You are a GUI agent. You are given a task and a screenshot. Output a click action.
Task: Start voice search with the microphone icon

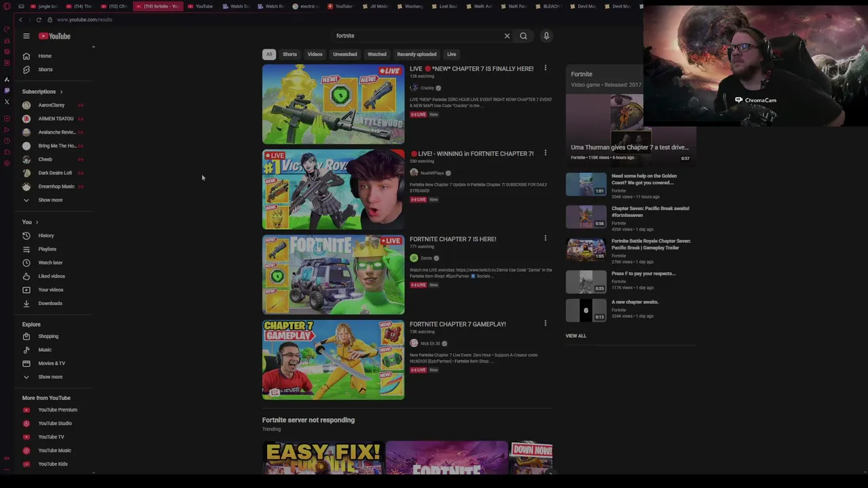(x=546, y=36)
